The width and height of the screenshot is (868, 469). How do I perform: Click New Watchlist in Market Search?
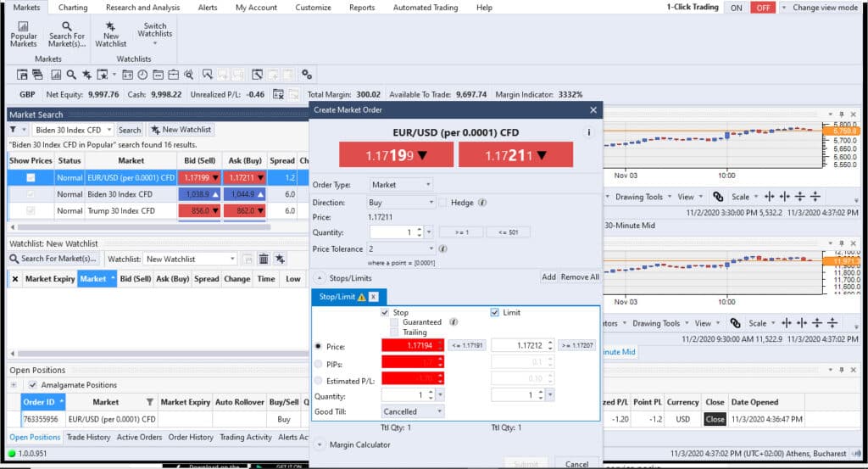[181, 130]
